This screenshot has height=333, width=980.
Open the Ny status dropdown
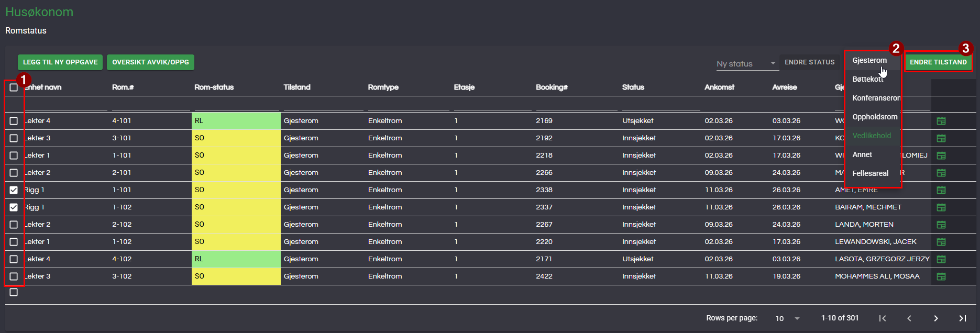pos(746,63)
